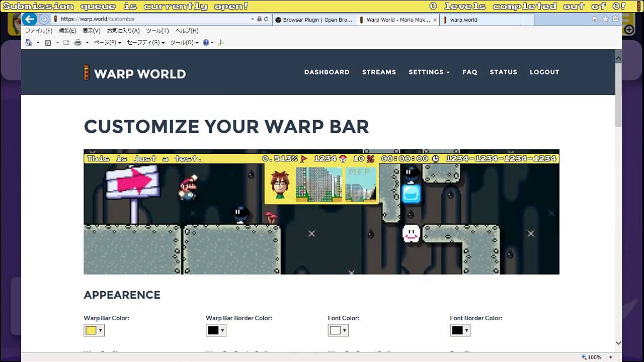Viewport: 644px width, 362px height.
Task: Open the ツール(T) menu
Action: pos(157,31)
